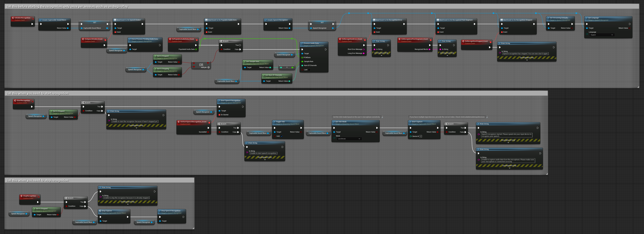Click Add pin on the OR node

[x=209, y=67]
